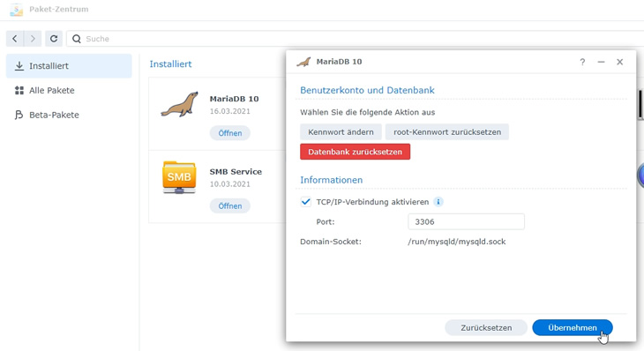Image resolution: width=644 pixels, height=351 pixels.
Task: Go forward in Paket-Zentrum navigation
Action: [x=33, y=39]
